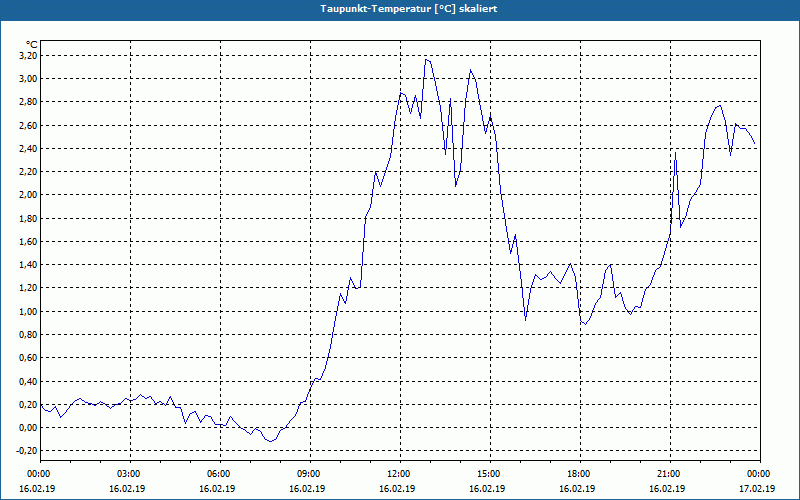Choose the '0,20' positive y-axis label

[28, 405]
